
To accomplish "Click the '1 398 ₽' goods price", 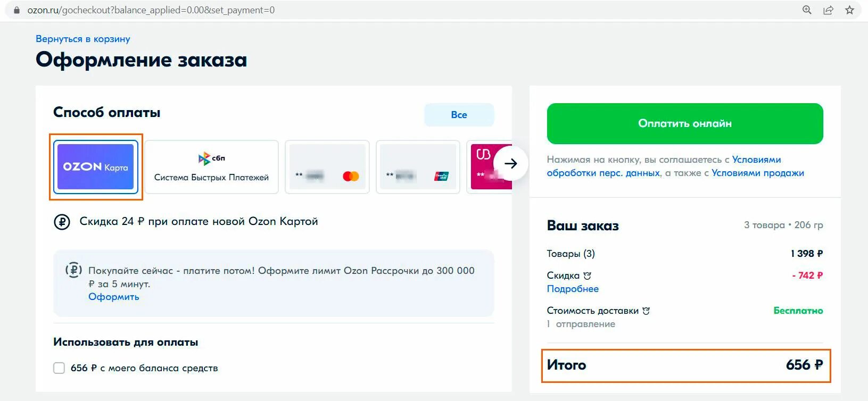I will 807,254.
